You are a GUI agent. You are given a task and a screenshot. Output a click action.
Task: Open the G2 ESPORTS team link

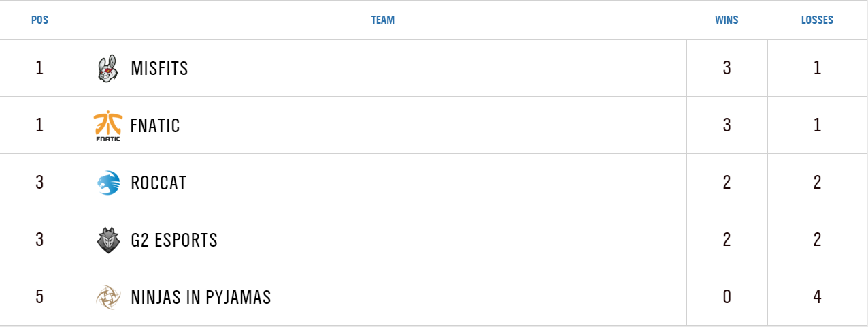coord(174,240)
